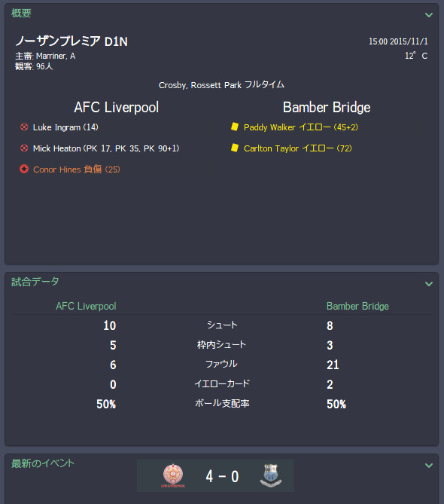Collapse the 試合データ panel chevron
444x504 pixels.
(x=429, y=284)
